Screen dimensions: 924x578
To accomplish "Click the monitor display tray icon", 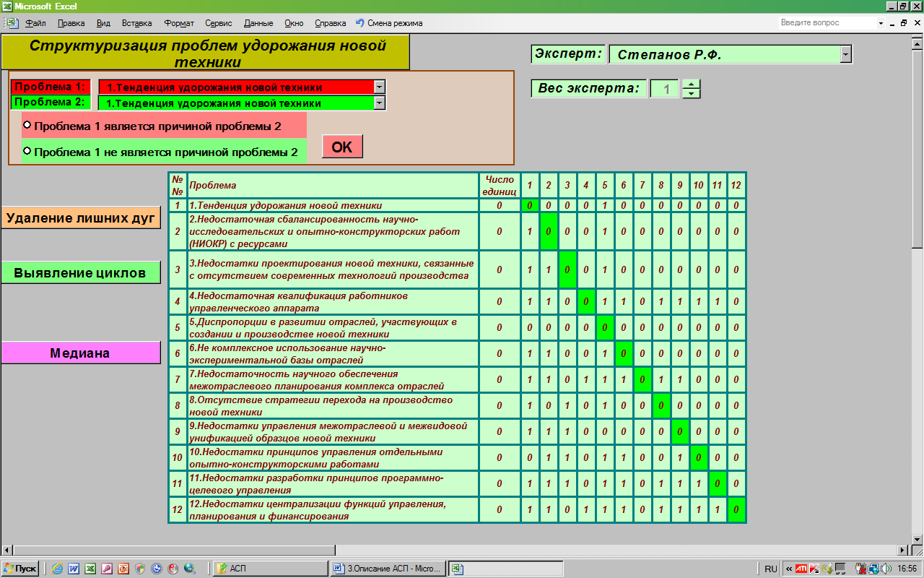I will coord(840,569).
